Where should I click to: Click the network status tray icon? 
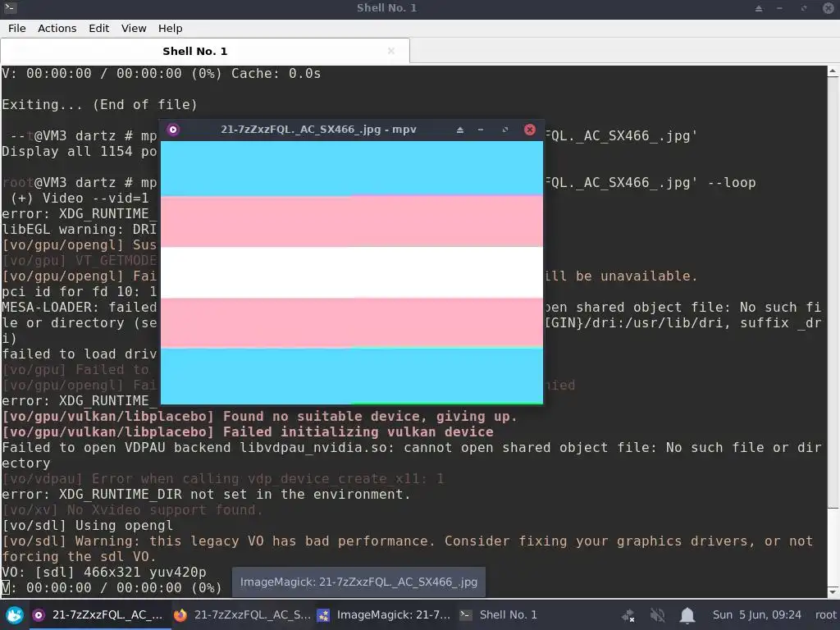point(628,615)
